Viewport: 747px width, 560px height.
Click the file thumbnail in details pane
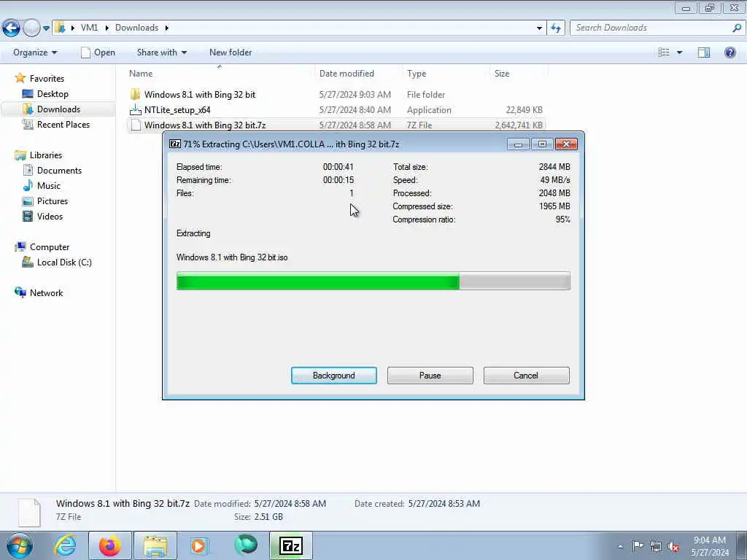(x=29, y=511)
